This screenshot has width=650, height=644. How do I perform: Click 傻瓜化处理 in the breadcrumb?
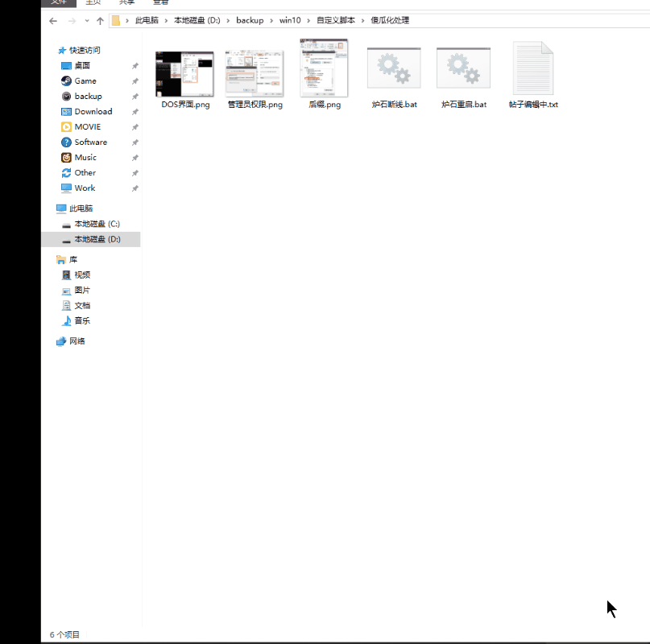[390, 20]
